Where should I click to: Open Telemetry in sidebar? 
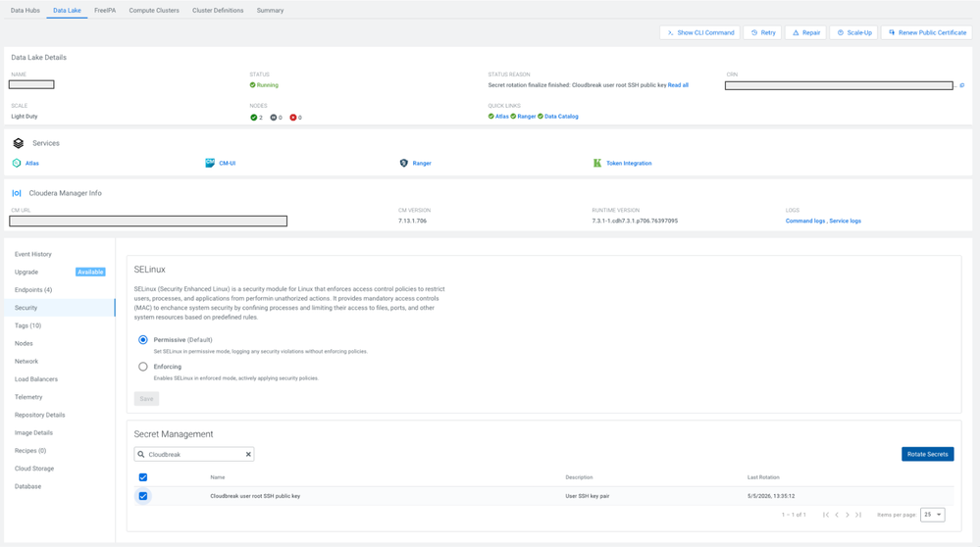(x=60, y=397)
